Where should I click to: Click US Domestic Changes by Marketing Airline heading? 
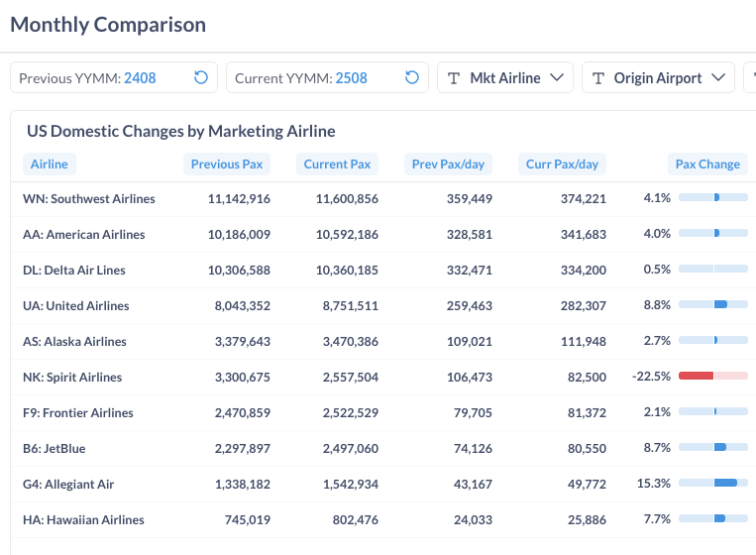181,131
